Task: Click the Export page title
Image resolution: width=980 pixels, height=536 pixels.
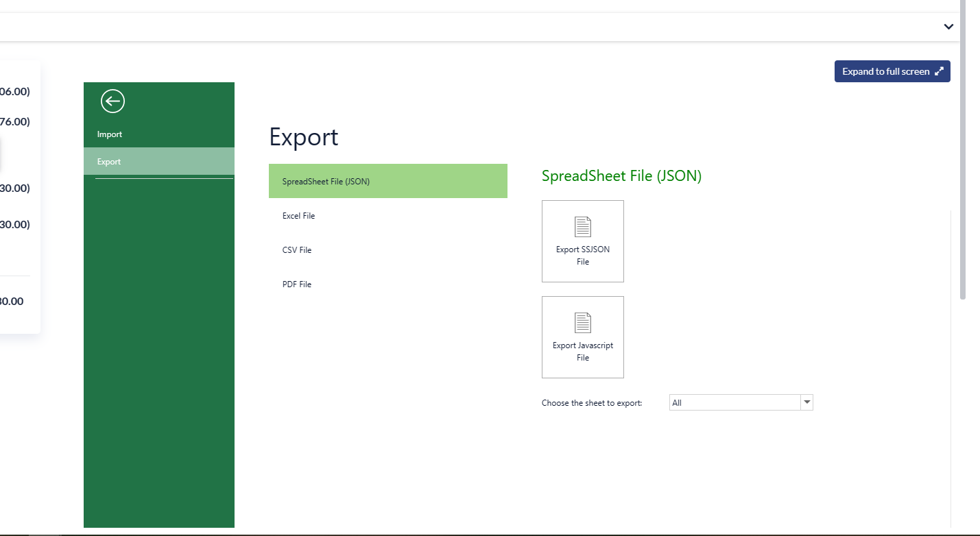Action: tap(303, 137)
